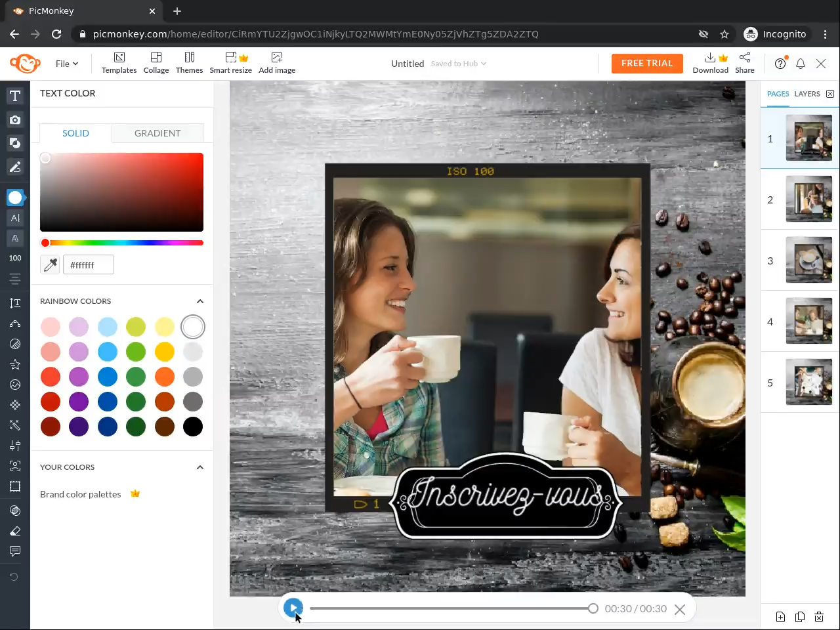Pick the dark purple swatch
This screenshot has height=630, width=840.
point(79,427)
